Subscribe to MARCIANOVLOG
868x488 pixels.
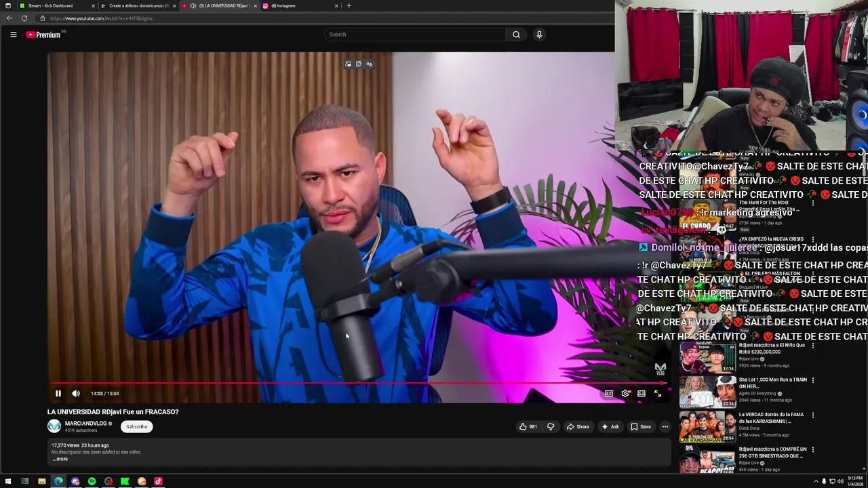(136, 426)
